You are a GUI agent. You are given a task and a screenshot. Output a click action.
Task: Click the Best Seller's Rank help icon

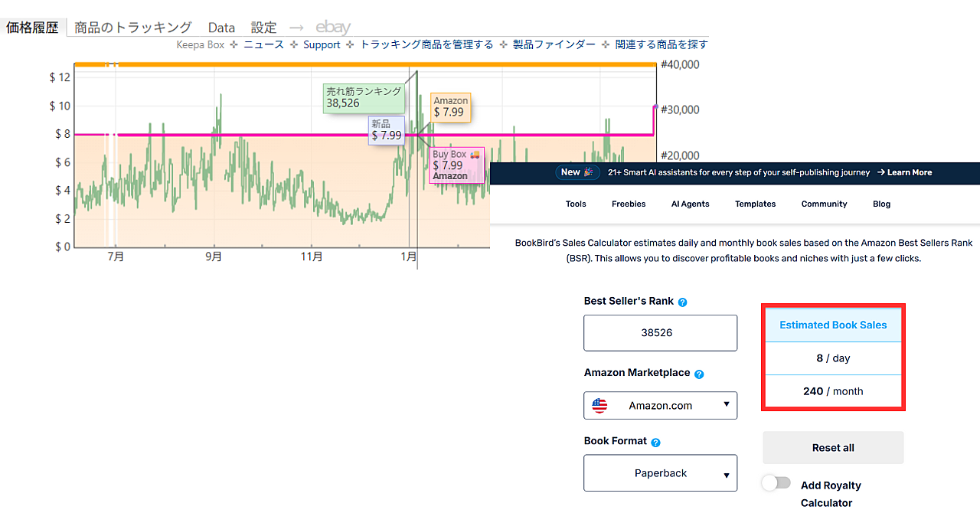coord(682,302)
